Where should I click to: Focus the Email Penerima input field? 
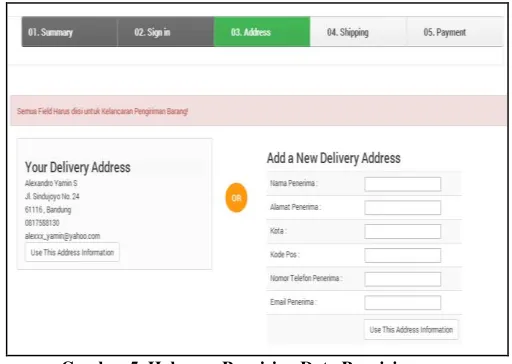pyautogui.click(x=403, y=303)
